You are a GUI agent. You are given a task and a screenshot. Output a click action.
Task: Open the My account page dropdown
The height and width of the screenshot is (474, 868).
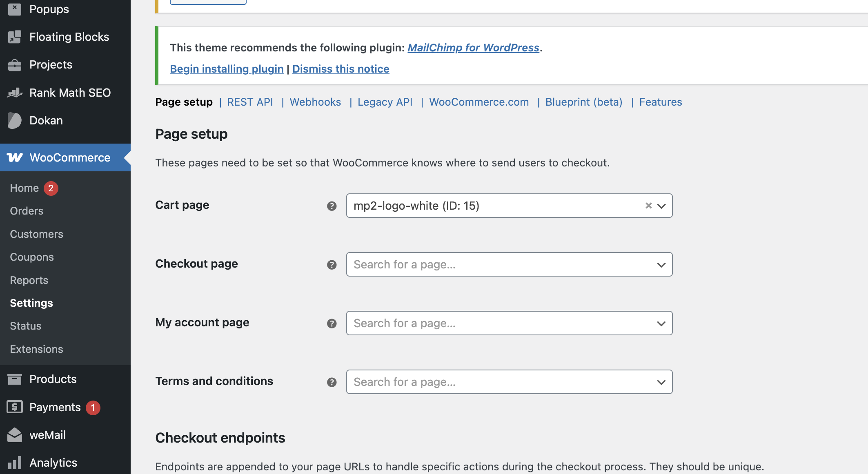(509, 323)
